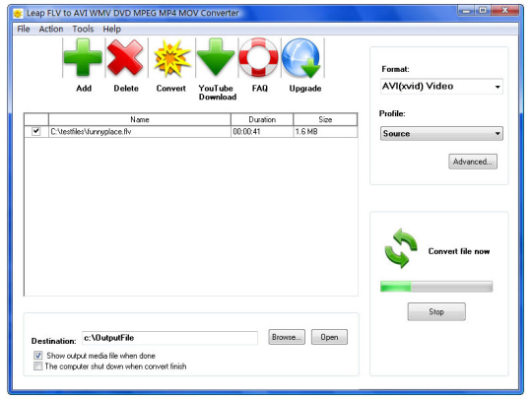Image resolution: width=532 pixels, height=399 pixels.
Task: Open the lifebuoy FAQ icon
Action: tap(258, 57)
